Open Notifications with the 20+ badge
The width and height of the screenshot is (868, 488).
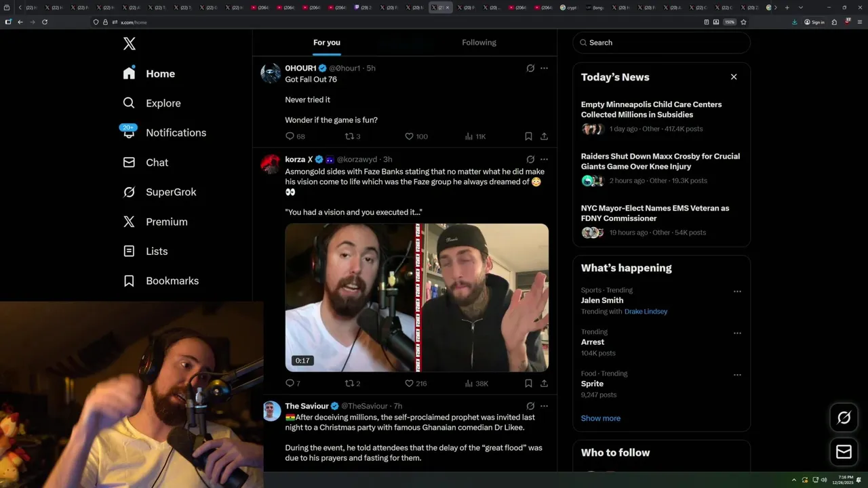[163, 133]
